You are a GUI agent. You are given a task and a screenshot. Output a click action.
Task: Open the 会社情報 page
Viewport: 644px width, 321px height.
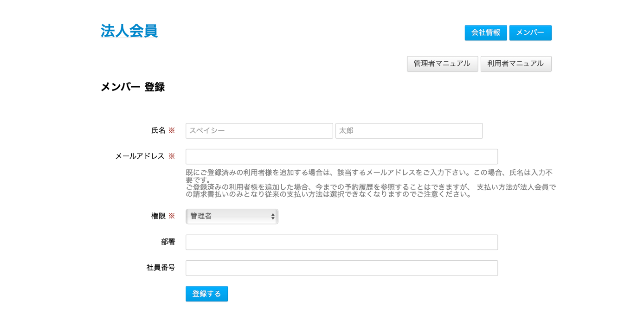tap(485, 33)
